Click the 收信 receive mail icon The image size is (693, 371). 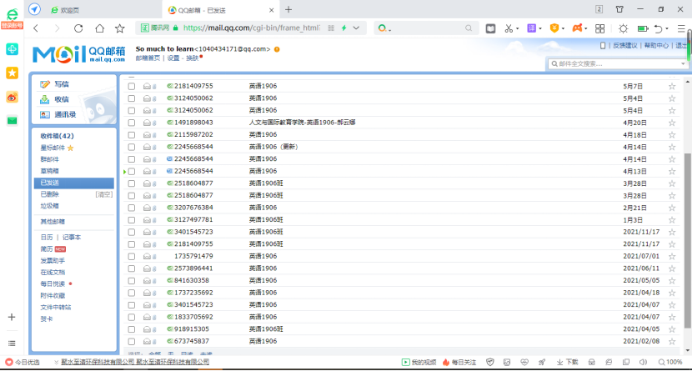click(x=45, y=99)
